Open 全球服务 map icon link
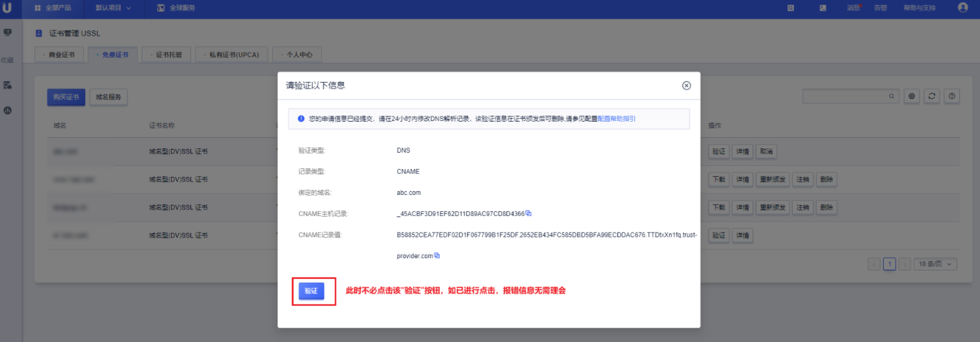 click(176, 8)
